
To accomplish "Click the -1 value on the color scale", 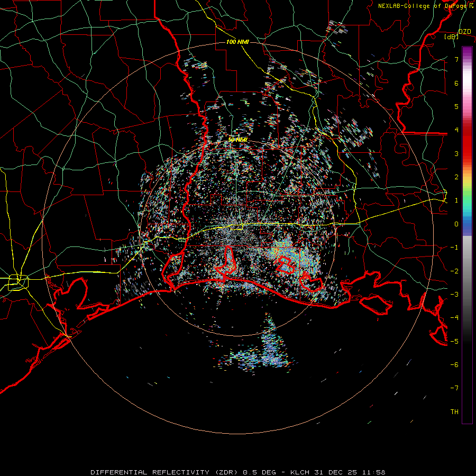I will pos(454,248).
